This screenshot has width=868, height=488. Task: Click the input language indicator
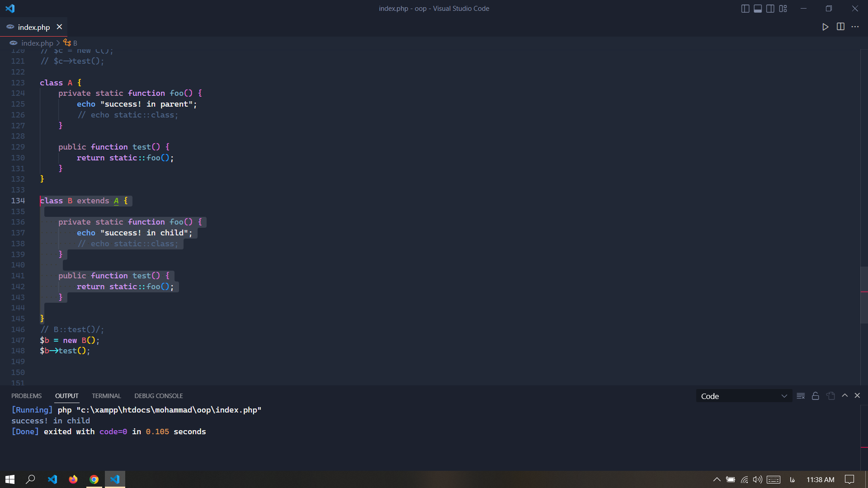792,479
